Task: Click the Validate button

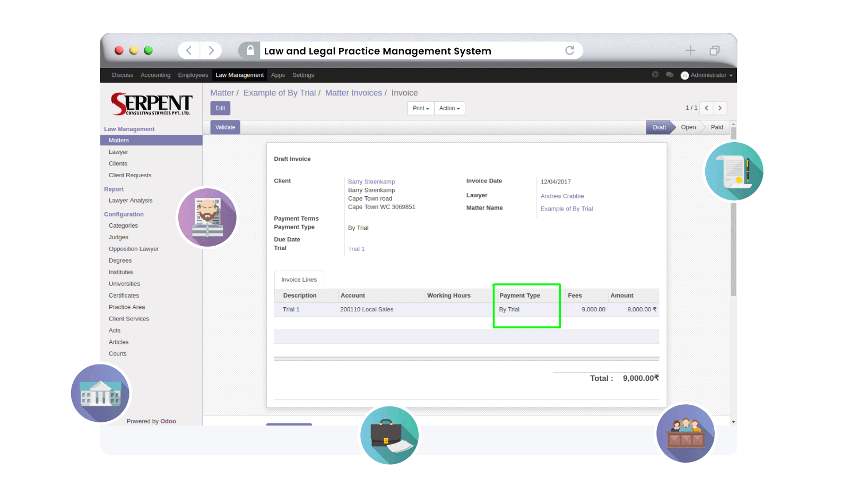Action: 225,127
